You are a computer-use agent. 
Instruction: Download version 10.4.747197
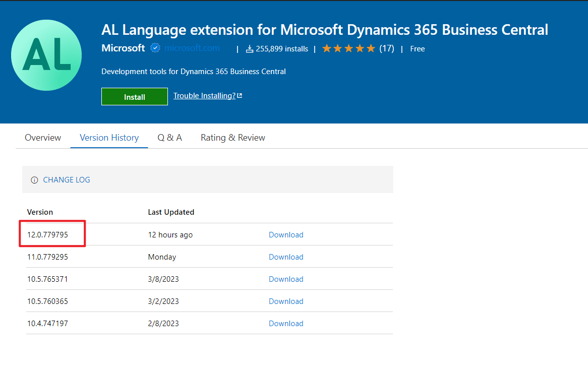click(x=286, y=323)
